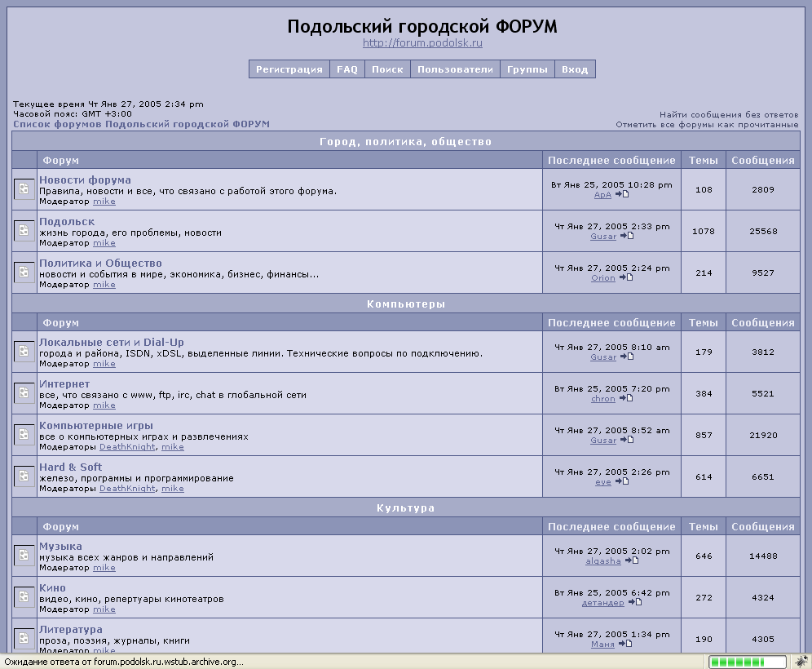
Task: Click the page loading progress bar
Action: [x=747, y=662]
